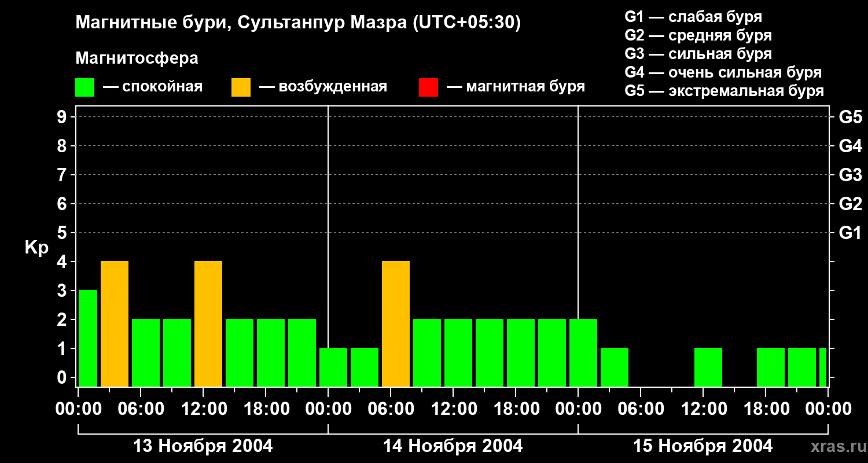
Task: Click the red magnetic storm legend swatch
Action: click(428, 87)
